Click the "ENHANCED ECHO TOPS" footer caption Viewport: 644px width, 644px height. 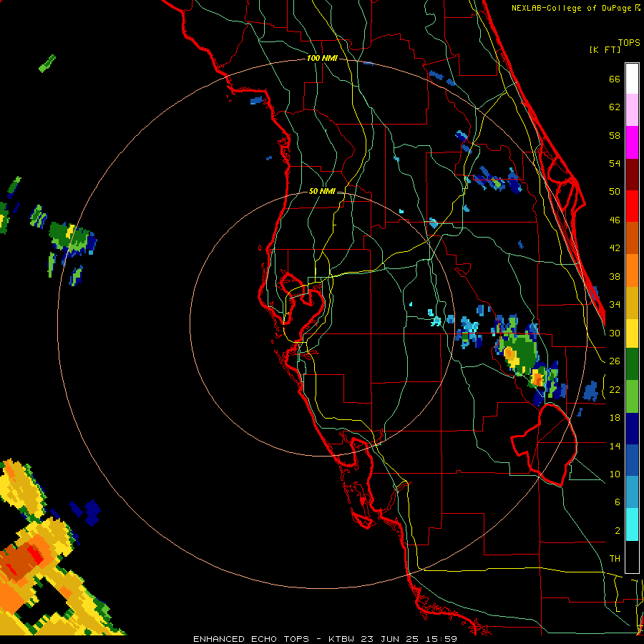pyautogui.click(x=251, y=639)
